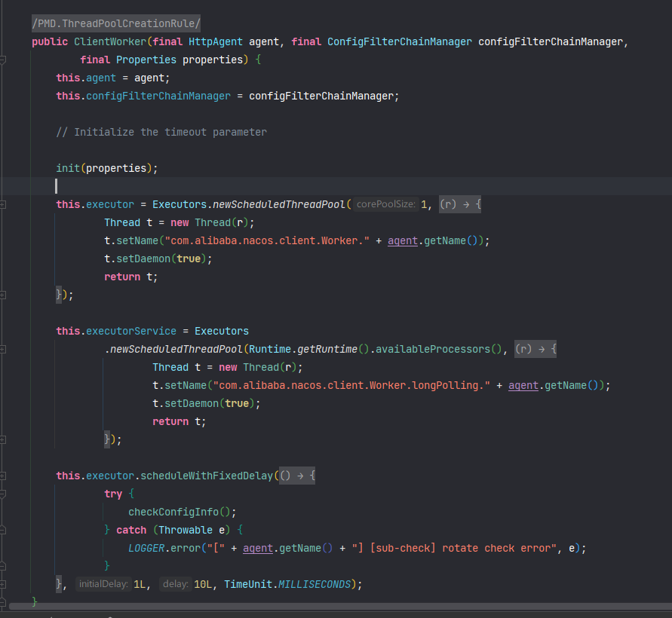The image size is (672, 618).
Task: Click the 'scheduleWithFixedDelay' method name
Action: pos(207,476)
